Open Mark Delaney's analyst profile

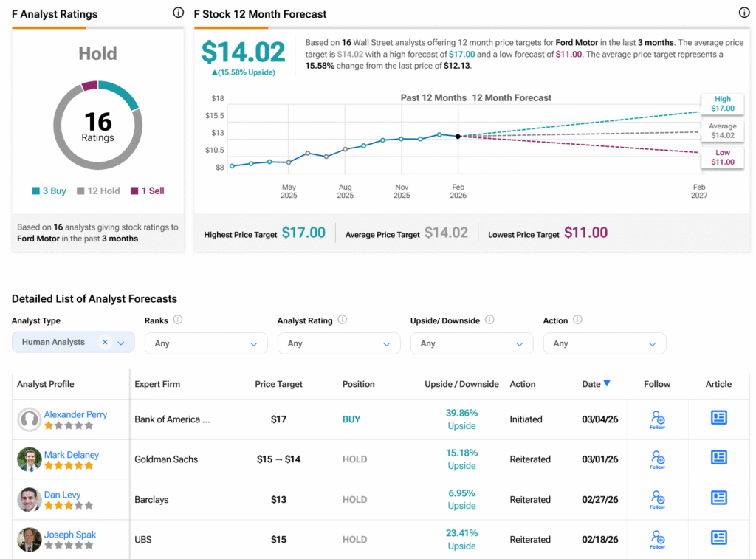(x=72, y=454)
